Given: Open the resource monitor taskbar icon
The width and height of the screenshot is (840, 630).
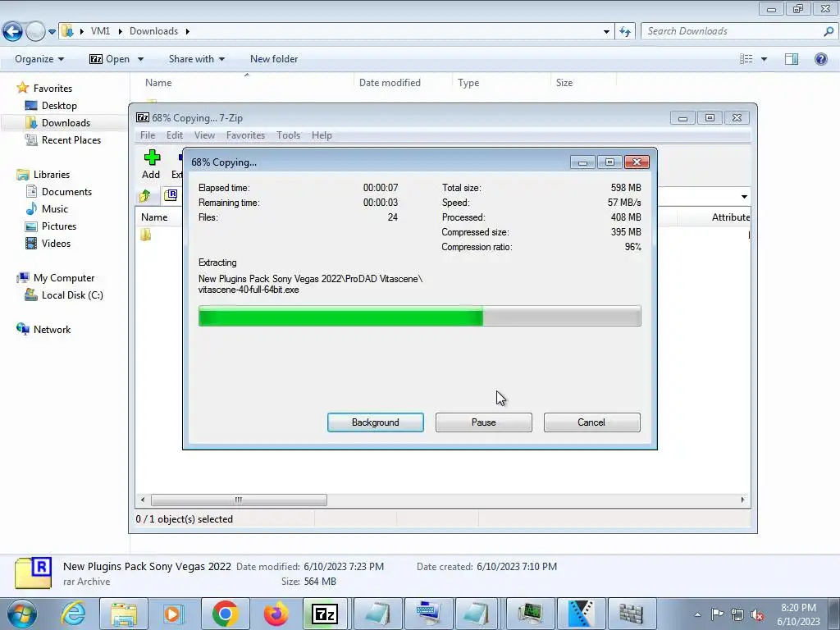Looking at the screenshot, I should (x=530, y=614).
